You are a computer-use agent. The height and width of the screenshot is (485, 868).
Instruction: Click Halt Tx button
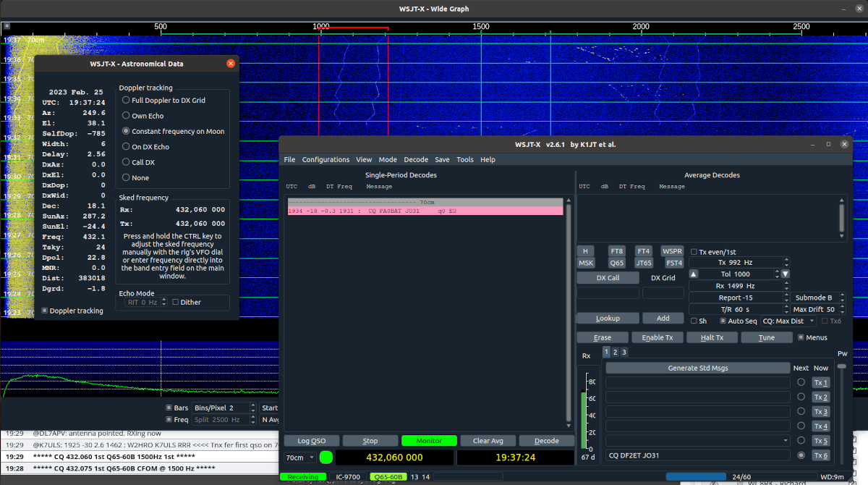click(712, 337)
